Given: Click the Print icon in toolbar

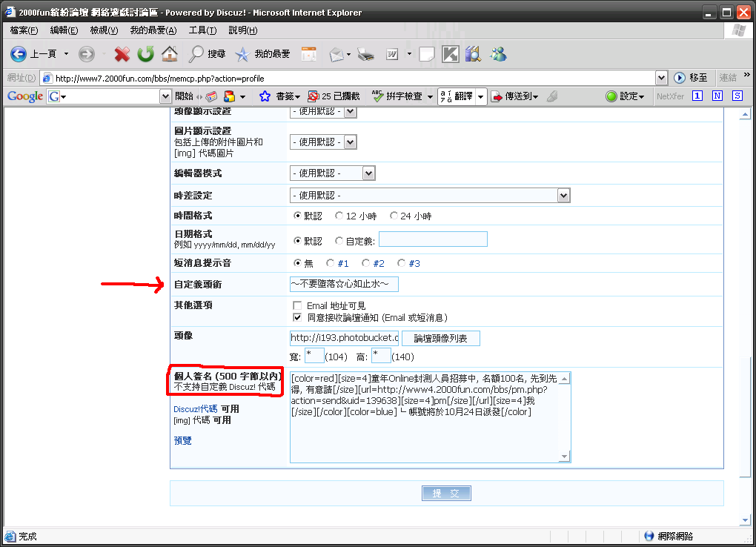Looking at the screenshot, I should pos(366,54).
